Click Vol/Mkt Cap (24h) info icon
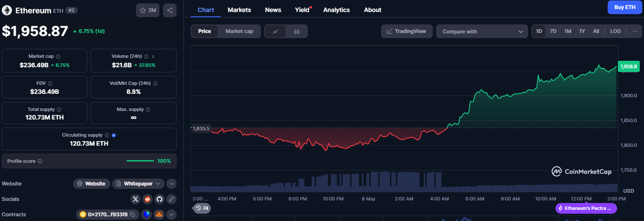 [x=155, y=84]
